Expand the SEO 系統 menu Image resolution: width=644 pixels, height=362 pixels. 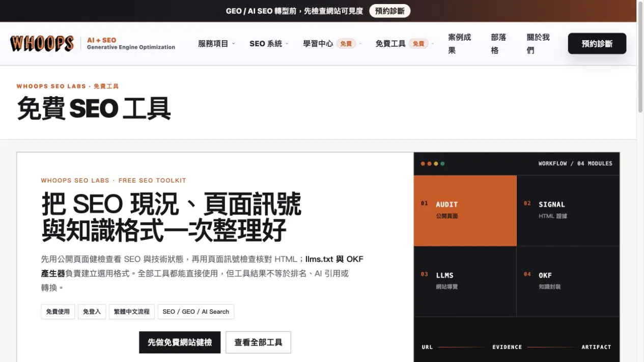click(x=269, y=44)
